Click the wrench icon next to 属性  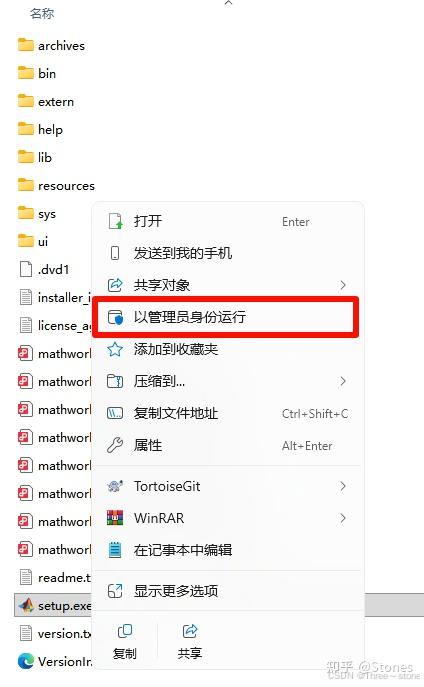(115, 445)
